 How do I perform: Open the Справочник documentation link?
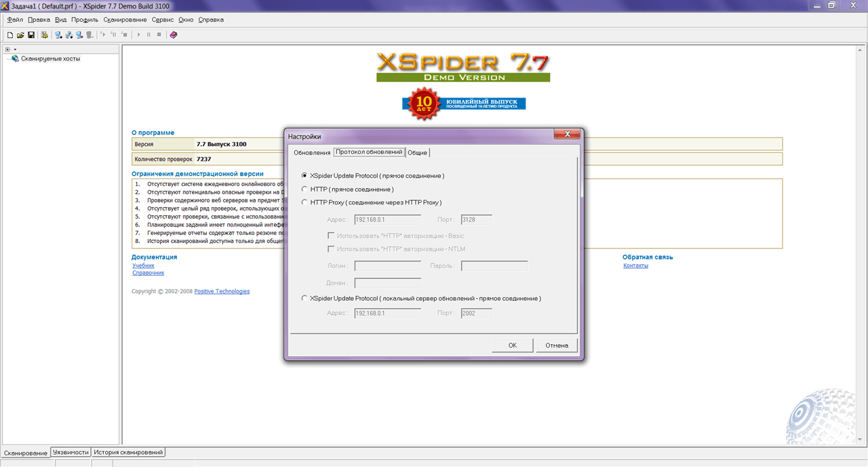(149, 273)
